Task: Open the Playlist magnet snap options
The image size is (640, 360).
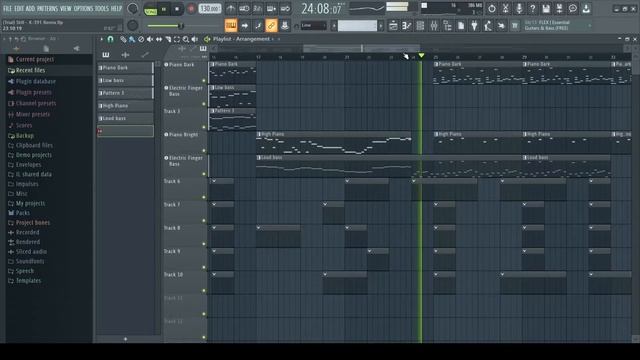Action: tap(110, 39)
